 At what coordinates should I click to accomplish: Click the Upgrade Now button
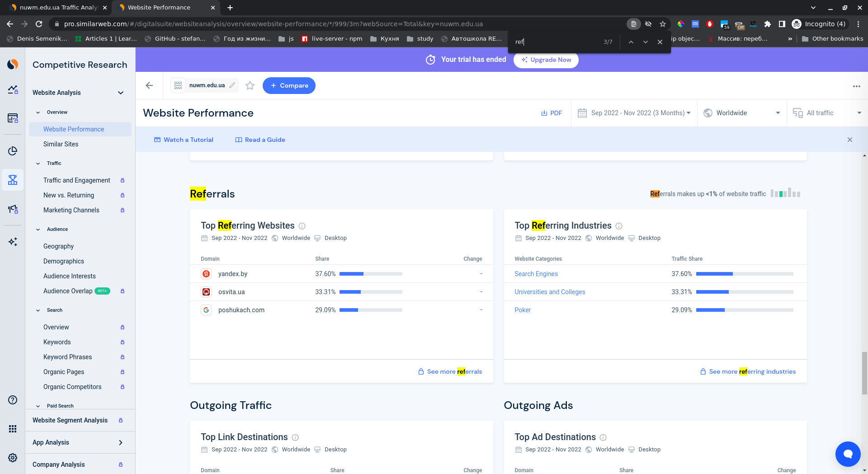(x=546, y=60)
